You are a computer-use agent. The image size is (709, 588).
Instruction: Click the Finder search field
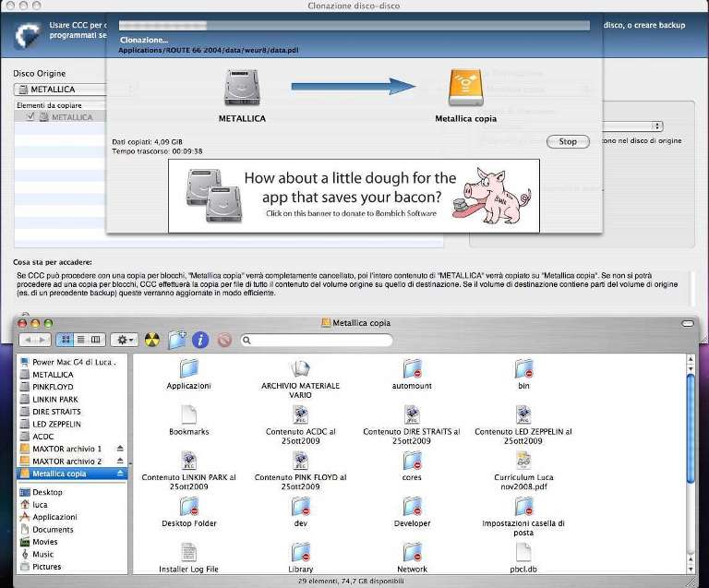coord(317,340)
